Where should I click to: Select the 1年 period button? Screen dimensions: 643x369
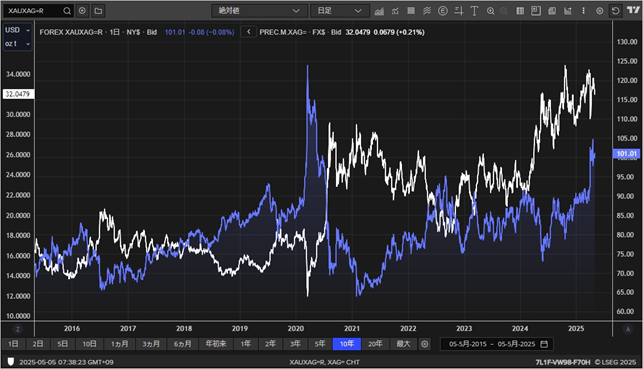(246, 344)
